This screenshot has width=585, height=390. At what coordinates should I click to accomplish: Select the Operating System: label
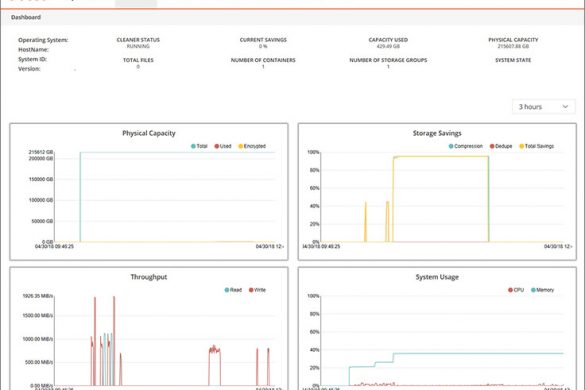pyautogui.click(x=43, y=40)
